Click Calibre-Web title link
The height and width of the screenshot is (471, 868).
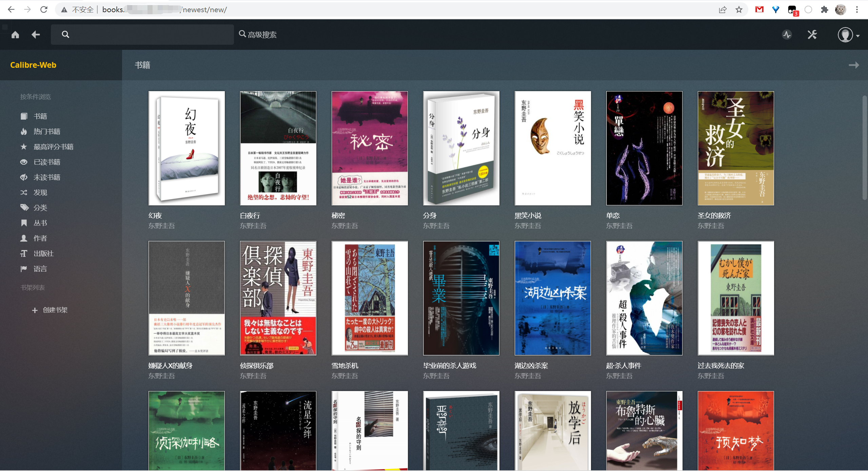33,65
